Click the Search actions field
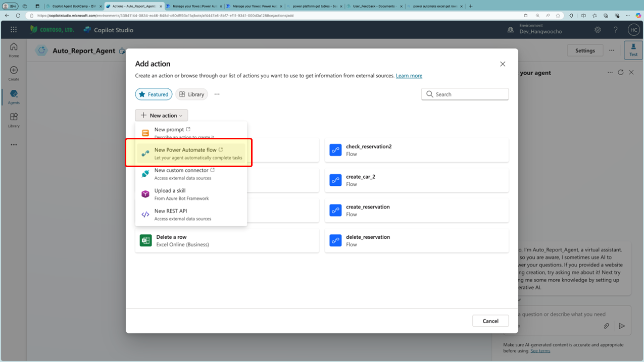 pos(465,94)
